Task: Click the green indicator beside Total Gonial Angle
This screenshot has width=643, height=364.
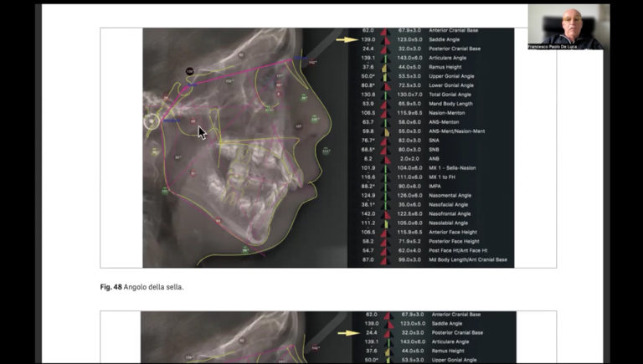Action: tap(385, 95)
